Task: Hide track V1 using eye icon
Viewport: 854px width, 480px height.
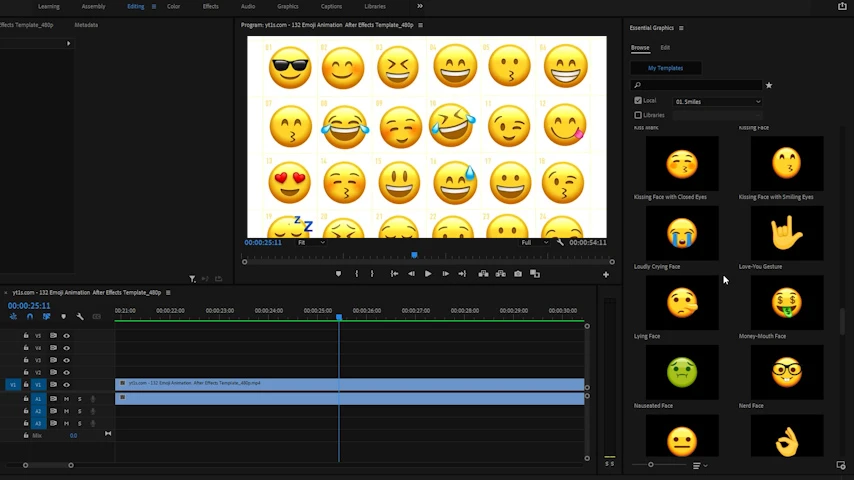Action: [67, 384]
